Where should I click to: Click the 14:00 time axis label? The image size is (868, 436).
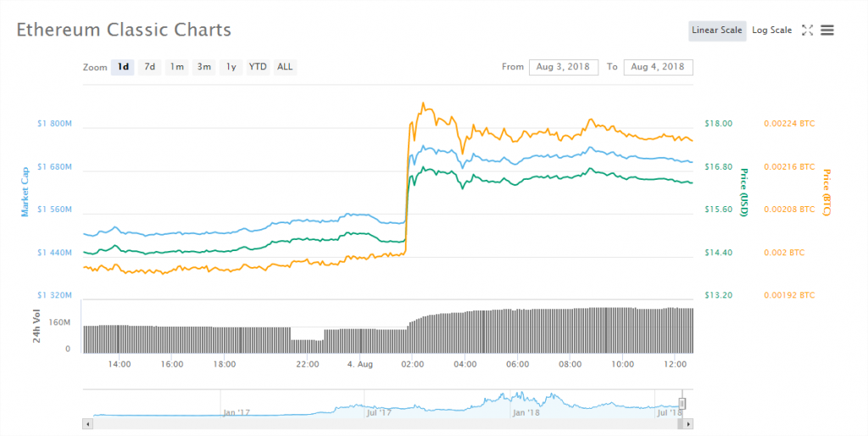(120, 365)
